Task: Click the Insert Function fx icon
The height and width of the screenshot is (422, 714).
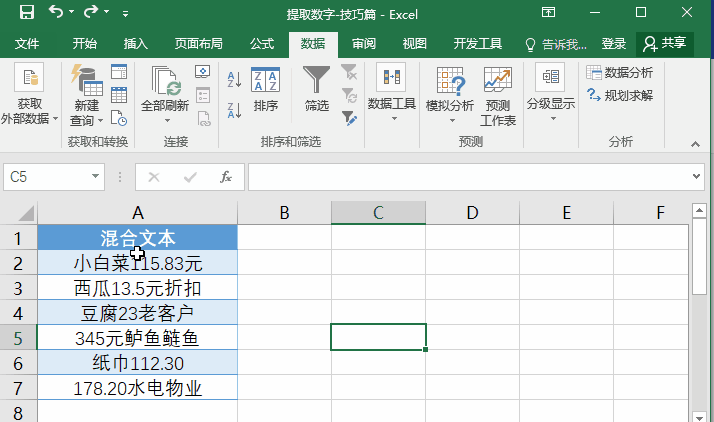Action: (x=226, y=177)
